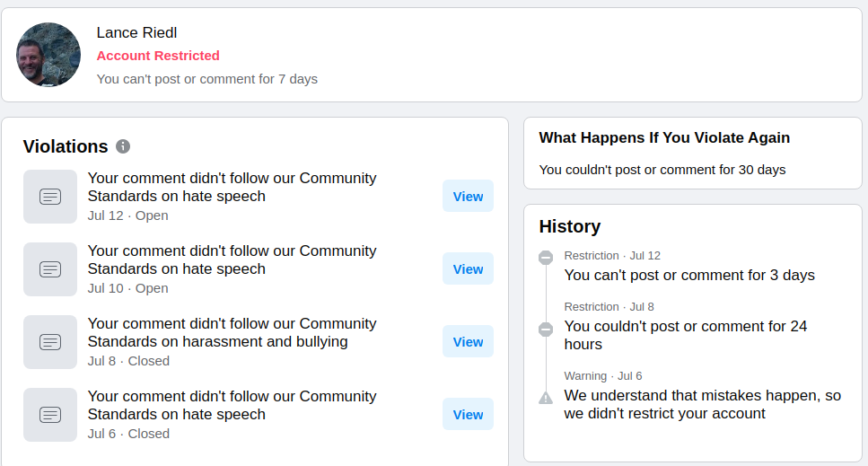Open Lance Riedl's profile picture
The image size is (868, 466).
[48, 55]
